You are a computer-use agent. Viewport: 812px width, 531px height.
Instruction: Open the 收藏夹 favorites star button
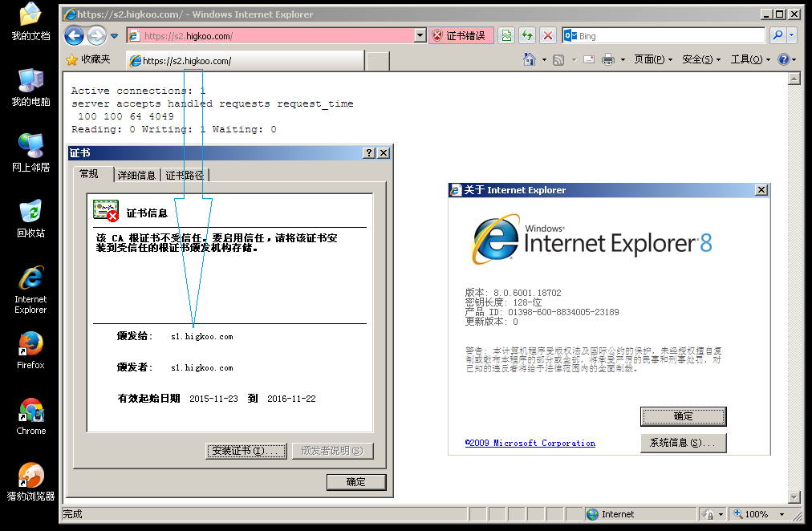[89, 59]
